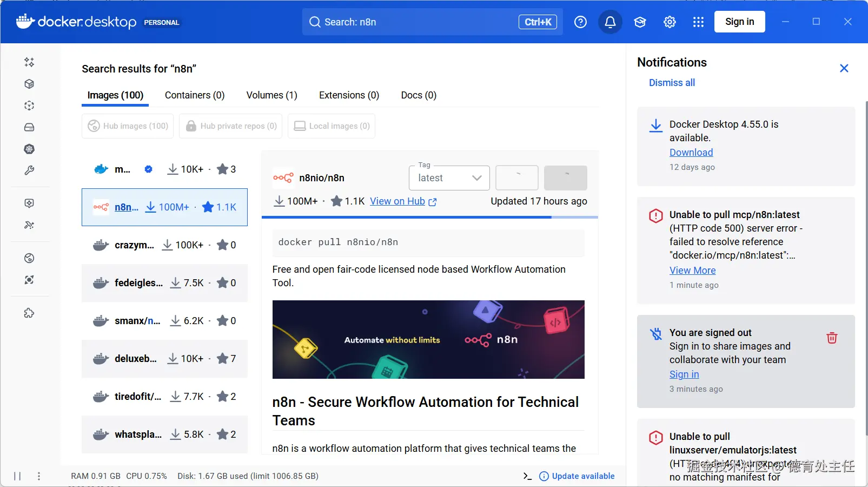Click the 'RAM 0.91 GB' status entry

tap(96, 476)
